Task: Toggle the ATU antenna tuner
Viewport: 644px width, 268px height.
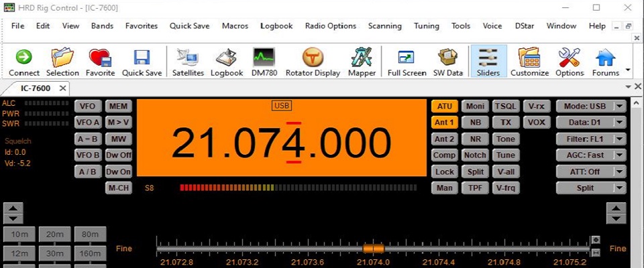Action: (x=444, y=107)
